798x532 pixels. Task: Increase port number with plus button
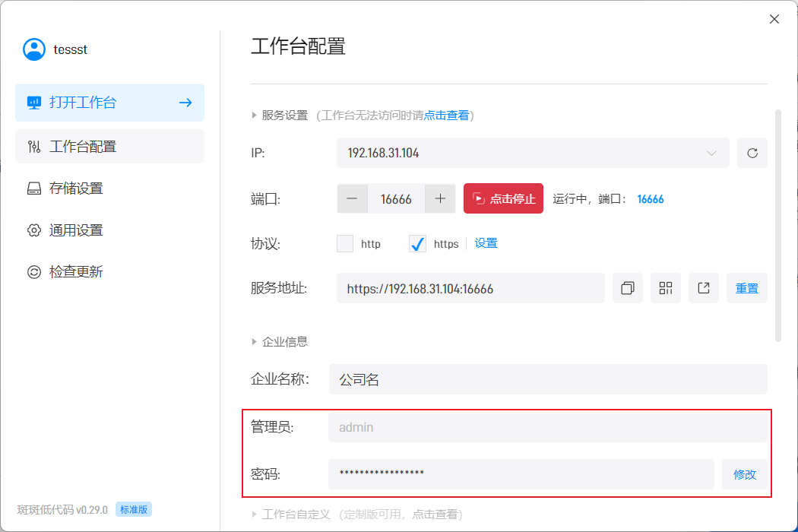pyautogui.click(x=440, y=198)
